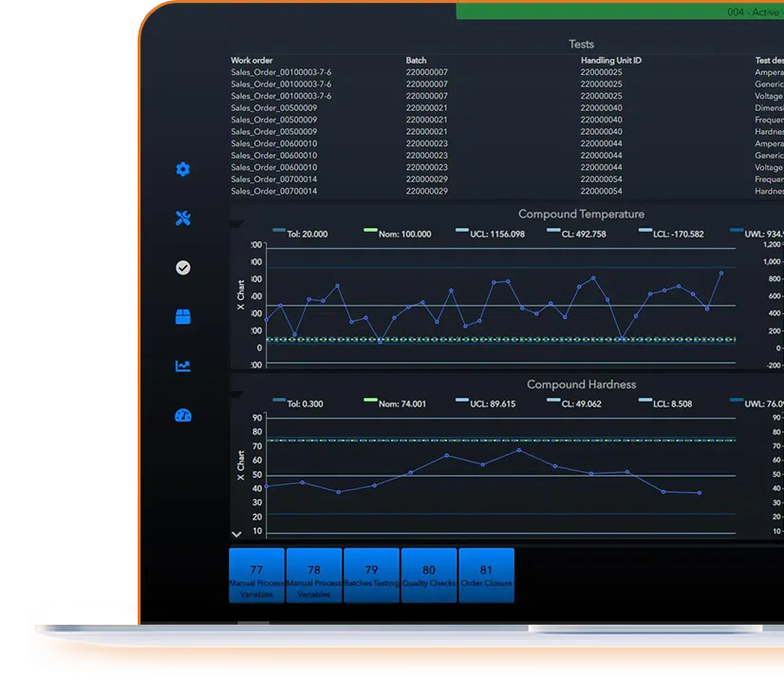
Task: Click the 81 Order Closure button
Action: (x=486, y=573)
